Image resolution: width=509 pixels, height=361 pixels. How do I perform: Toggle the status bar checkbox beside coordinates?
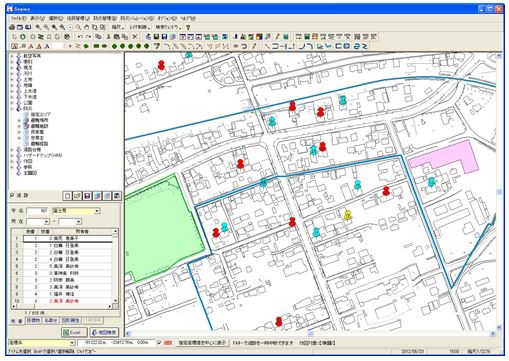[x=159, y=343]
